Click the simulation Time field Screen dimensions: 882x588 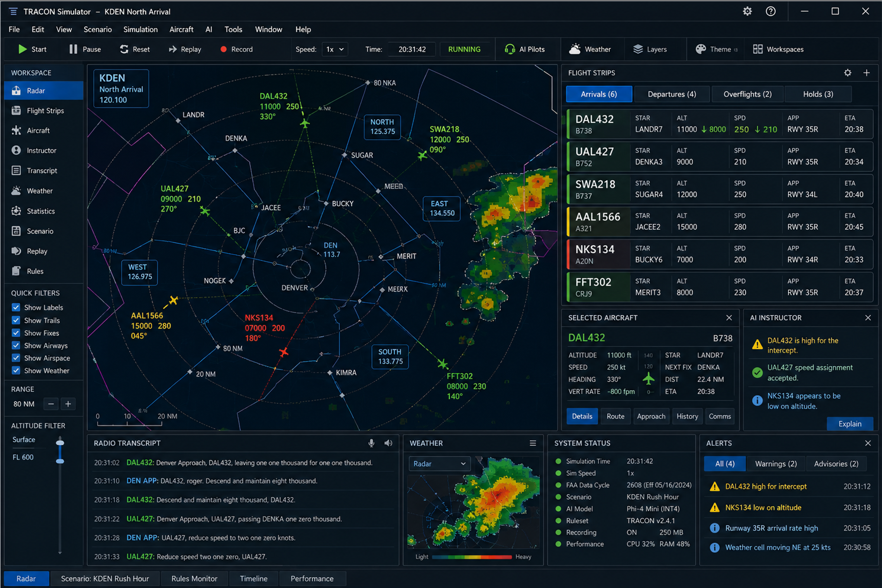[412, 49]
